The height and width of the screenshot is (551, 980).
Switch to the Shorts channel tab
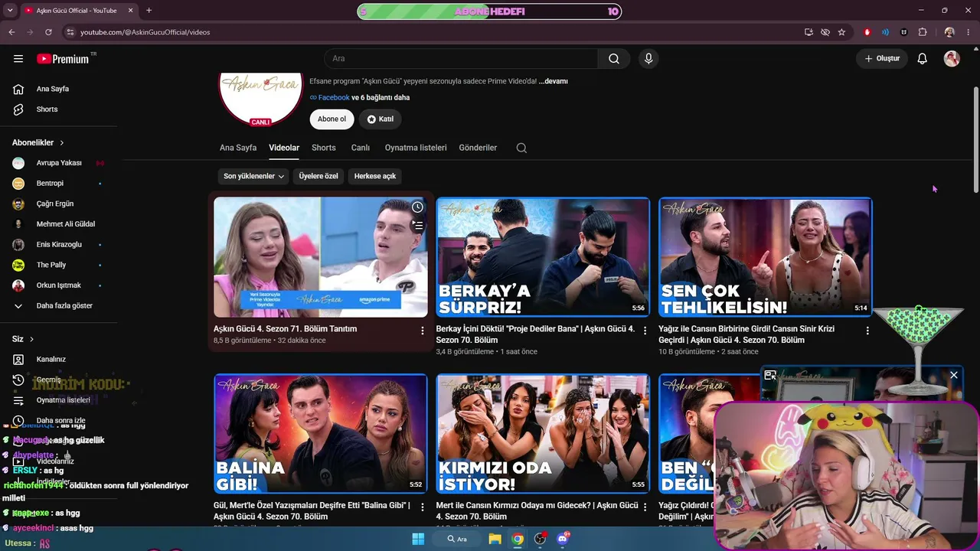click(x=324, y=148)
